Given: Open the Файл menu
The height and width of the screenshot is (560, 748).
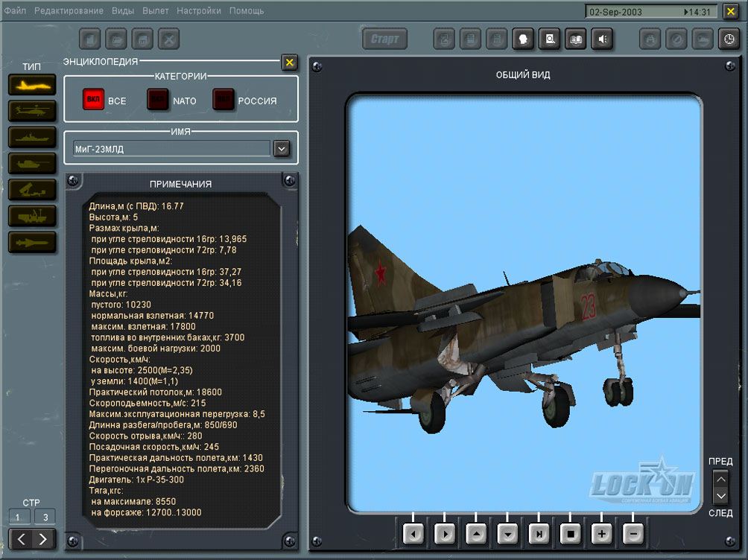Looking at the screenshot, I should coord(15,11).
